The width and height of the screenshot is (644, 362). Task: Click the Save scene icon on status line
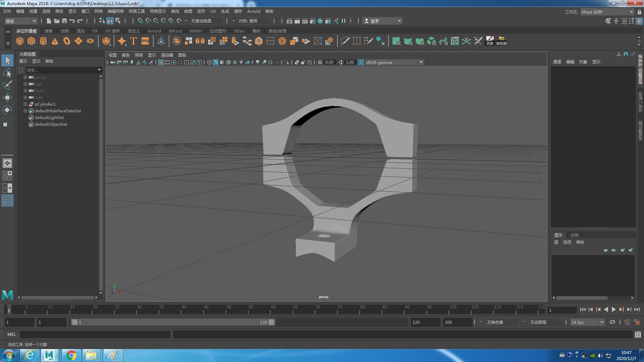64,21
